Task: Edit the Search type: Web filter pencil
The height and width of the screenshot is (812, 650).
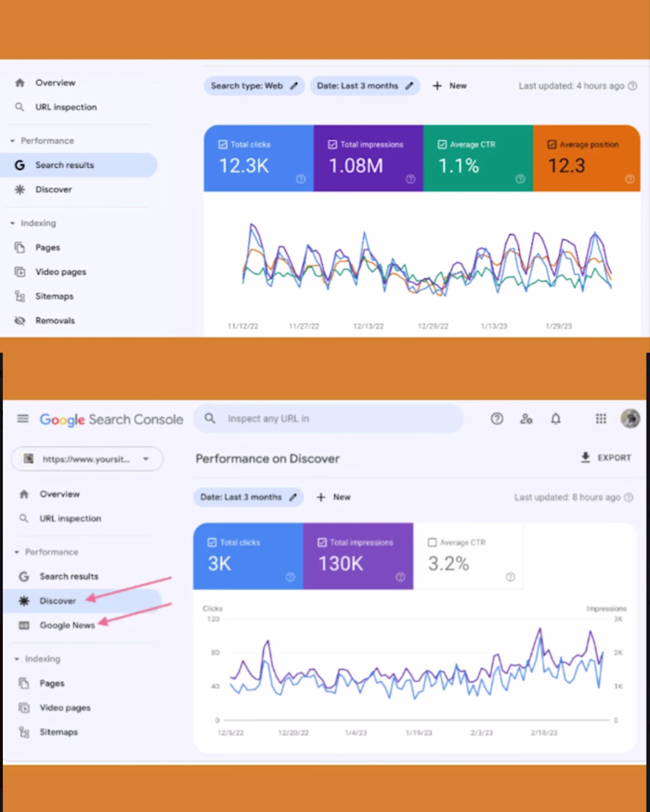Action: (294, 86)
